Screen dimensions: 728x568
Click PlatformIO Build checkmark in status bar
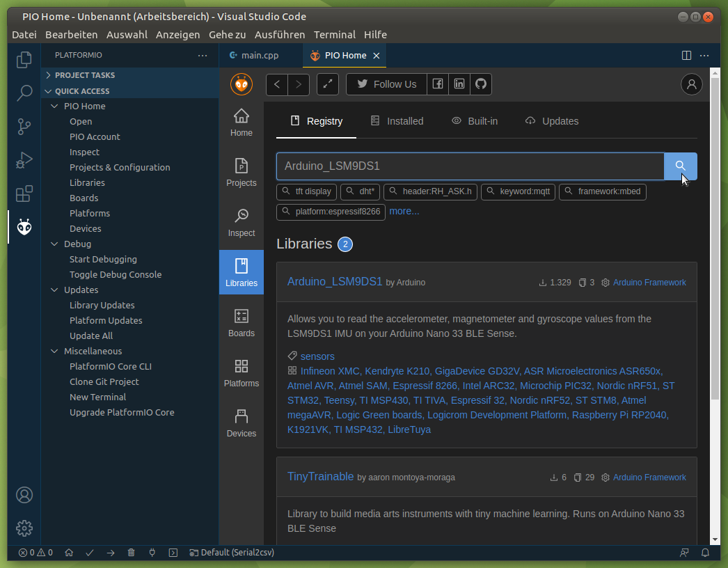(x=90, y=553)
